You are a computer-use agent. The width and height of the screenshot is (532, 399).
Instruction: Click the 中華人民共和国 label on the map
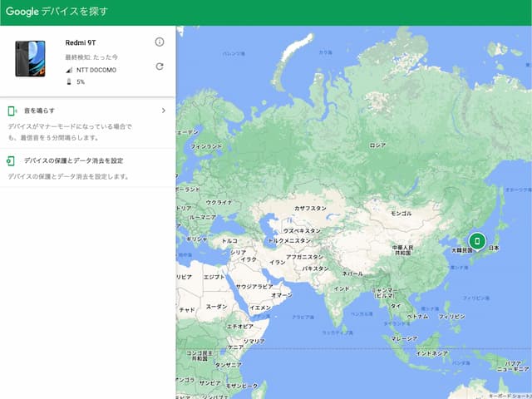tap(402, 250)
